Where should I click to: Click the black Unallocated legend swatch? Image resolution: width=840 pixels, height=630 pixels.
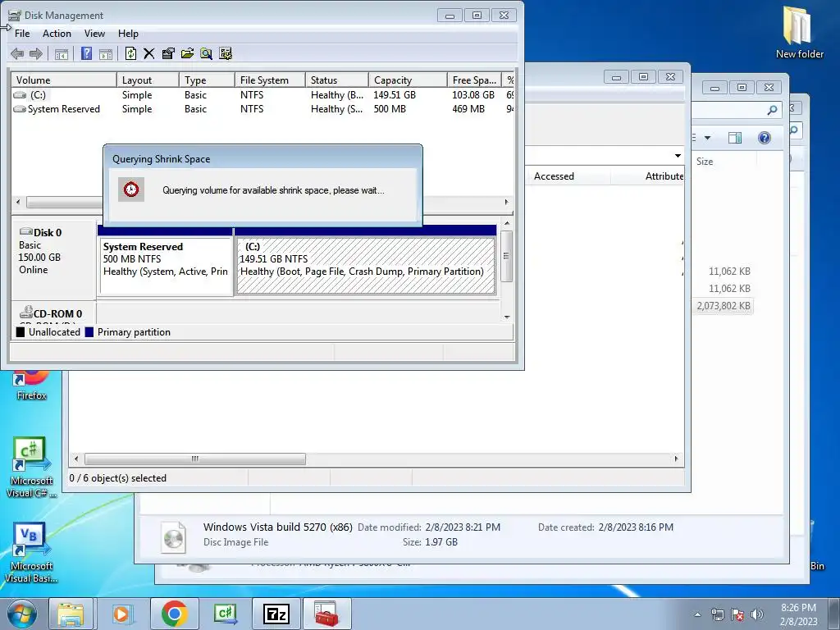point(21,332)
